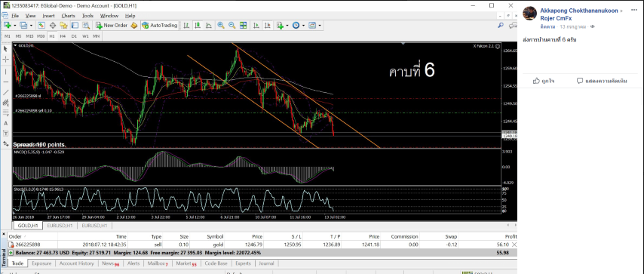The image size is (644, 274).
Task: Select the Crosshair tool in left toolbar
Action: pyautogui.click(x=5, y=59)
